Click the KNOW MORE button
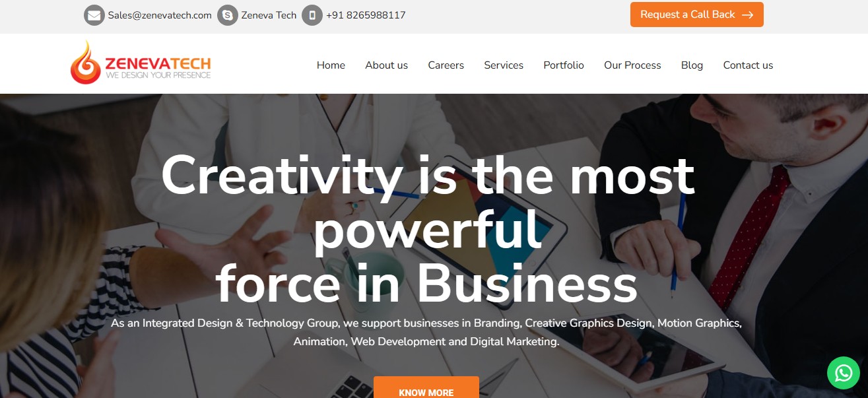Image resolution: width=868 pixels, height=398 pixels. (426, 387)
